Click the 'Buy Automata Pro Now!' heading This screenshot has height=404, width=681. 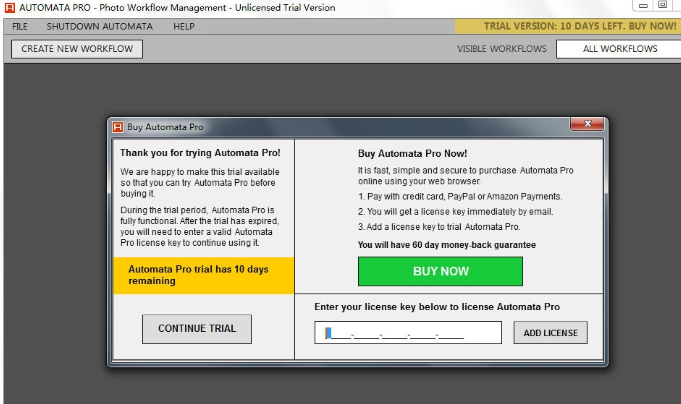click(x=412, y=154)
